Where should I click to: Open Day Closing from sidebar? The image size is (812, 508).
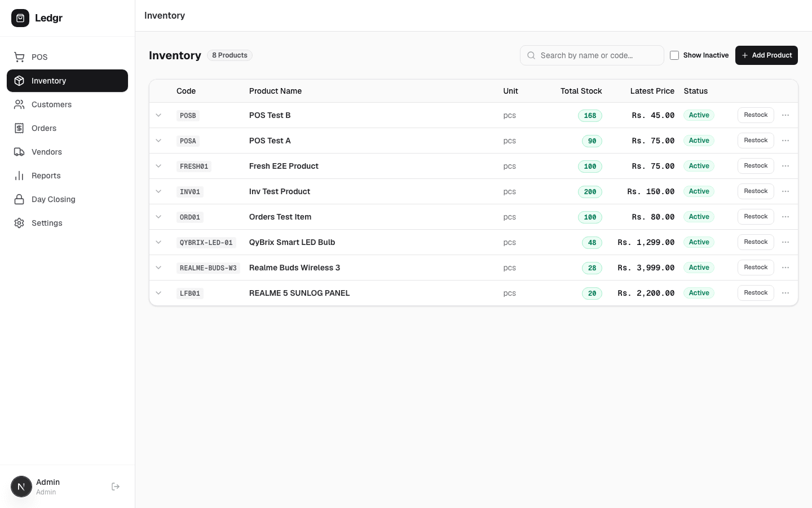point(67,199)
